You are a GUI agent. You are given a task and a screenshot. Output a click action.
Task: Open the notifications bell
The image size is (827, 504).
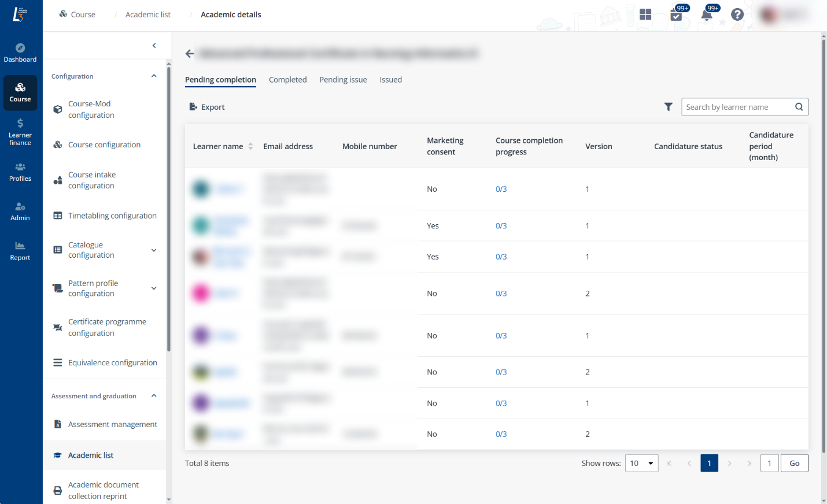706,14
